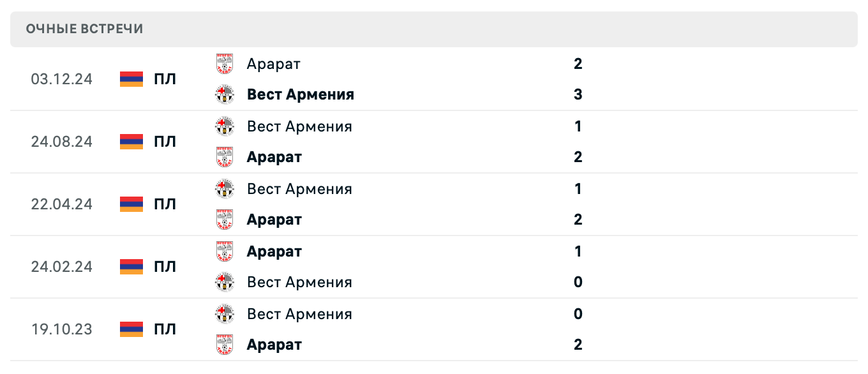Click the Вест Армения crest for the 22.04.24 game
The image size is (868, 374).
coord(225,188)
